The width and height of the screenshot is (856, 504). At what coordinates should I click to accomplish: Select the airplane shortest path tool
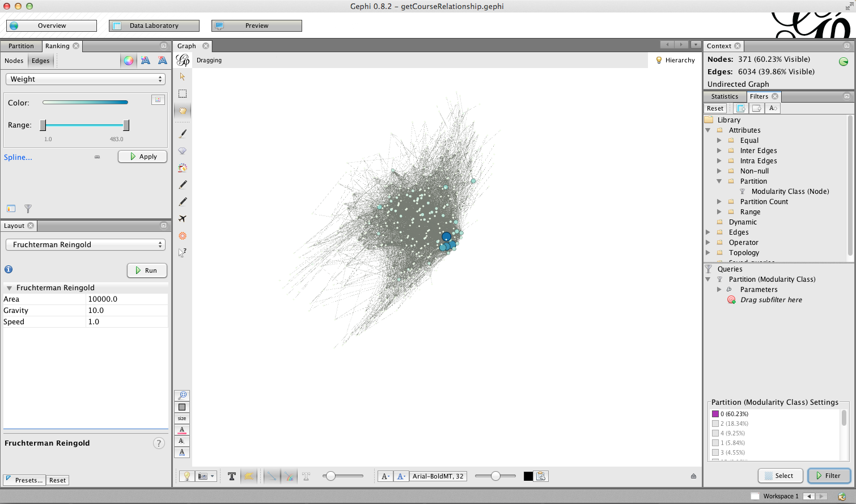coord(183,219)
